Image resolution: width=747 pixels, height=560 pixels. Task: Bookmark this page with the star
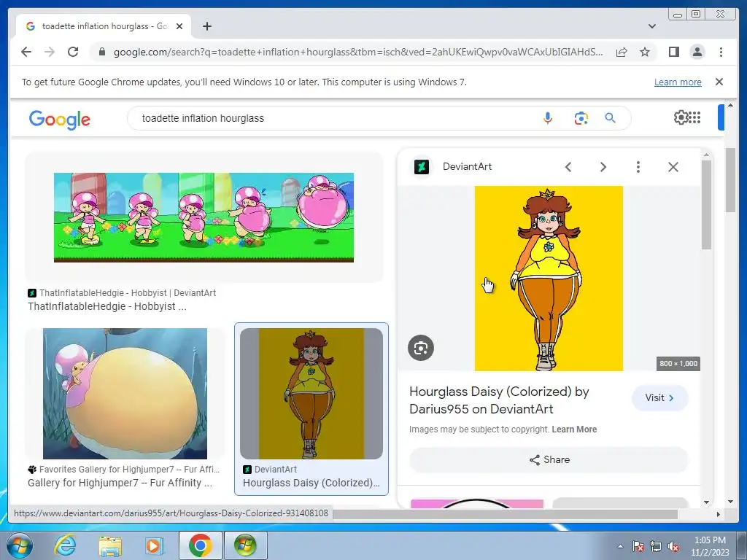tap(645, 52)
